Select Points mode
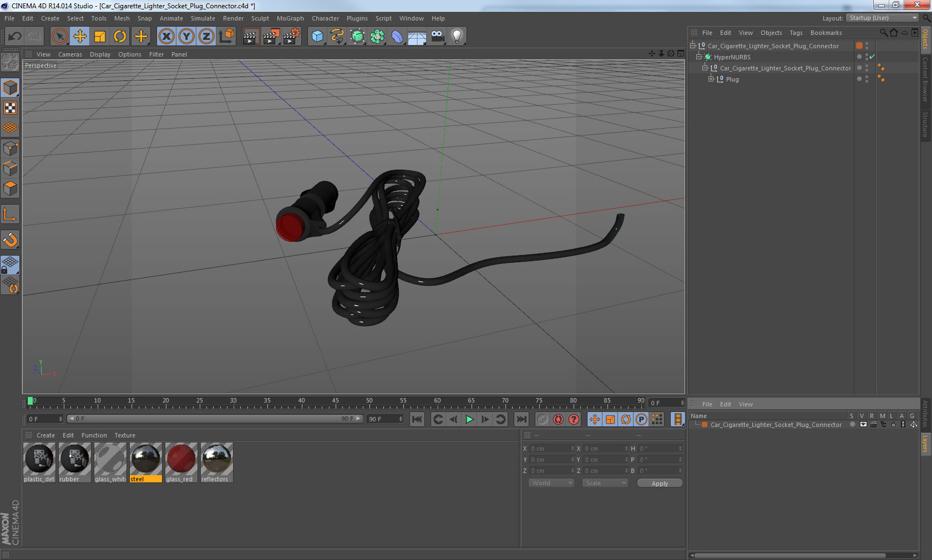This screenshot has height=560, width=932. [11, 148]
